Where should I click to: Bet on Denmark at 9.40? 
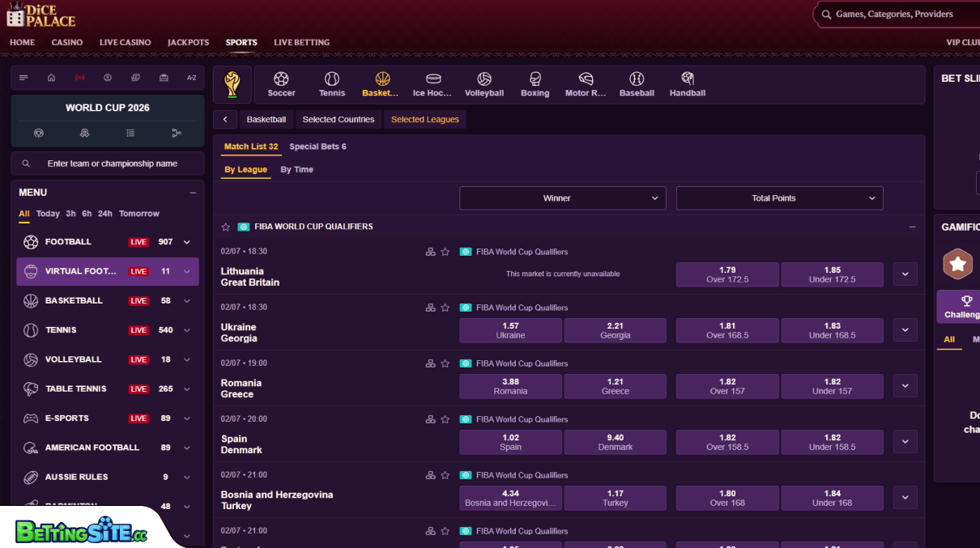click(616, 442)
